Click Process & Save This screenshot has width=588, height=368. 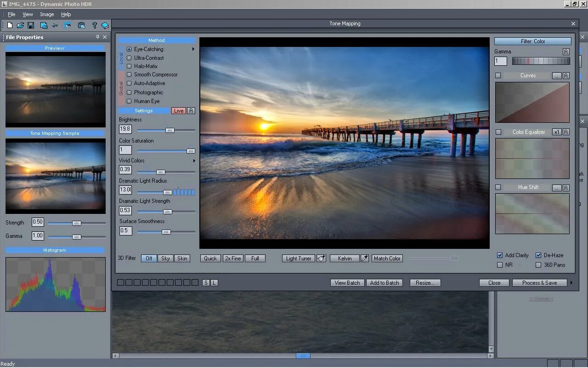click(x=540, y=282)
